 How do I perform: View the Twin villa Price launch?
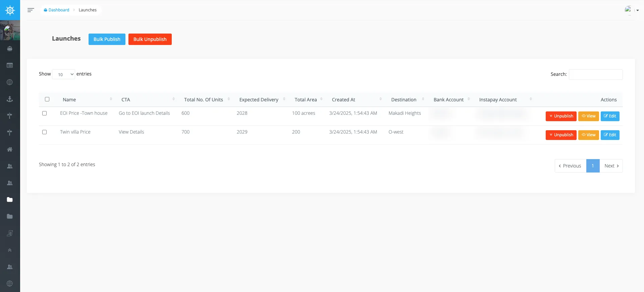[x=588, y=135]
